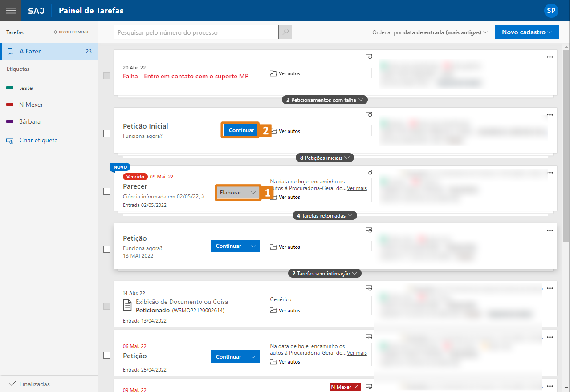This screenshot has width=570, height=392.
Task: Filter by the Bárbara purple label
Action: click(x=29, y=121)
